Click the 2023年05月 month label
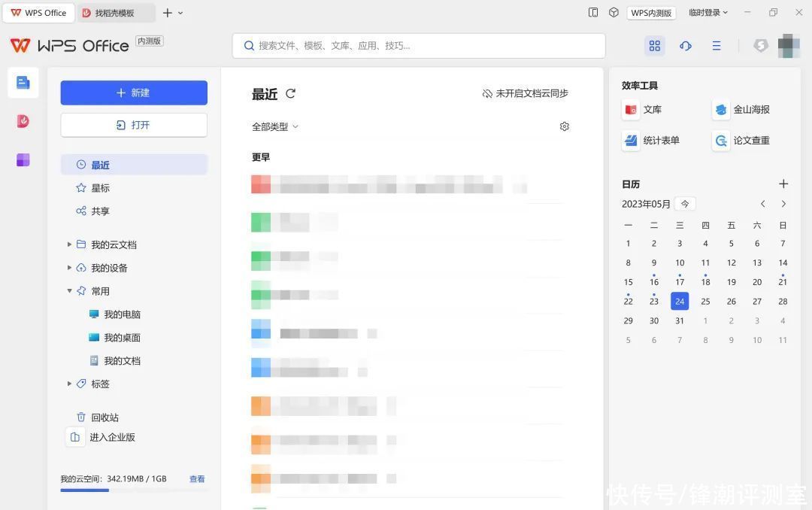The height and width of the screenshot is (510, 812). pos(646,204)
